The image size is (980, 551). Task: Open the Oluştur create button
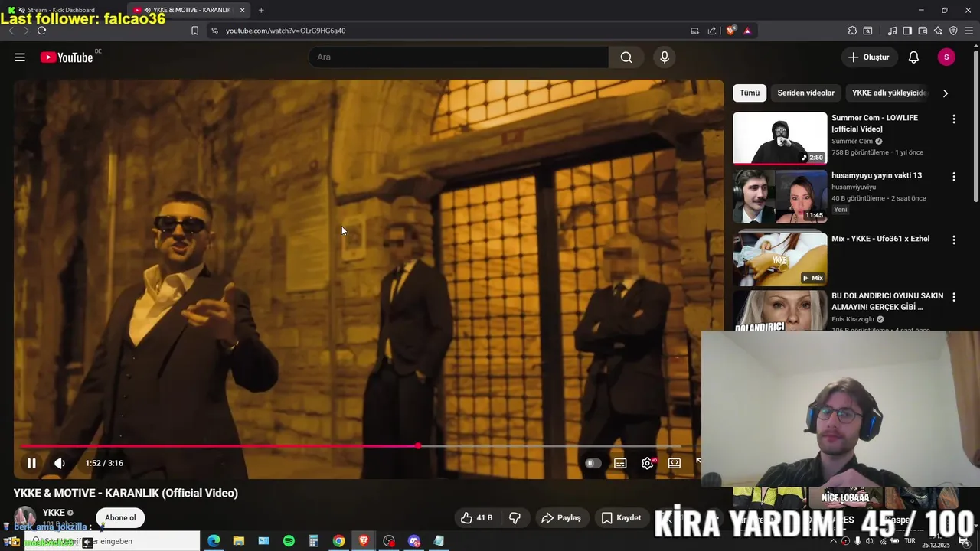(x=869, y=57)
